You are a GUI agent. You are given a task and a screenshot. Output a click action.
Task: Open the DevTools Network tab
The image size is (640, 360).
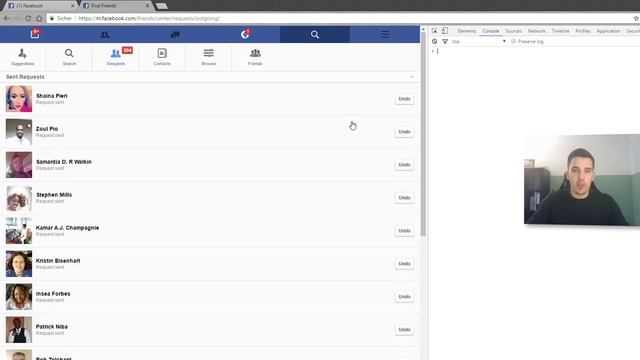tap(536, 31)
